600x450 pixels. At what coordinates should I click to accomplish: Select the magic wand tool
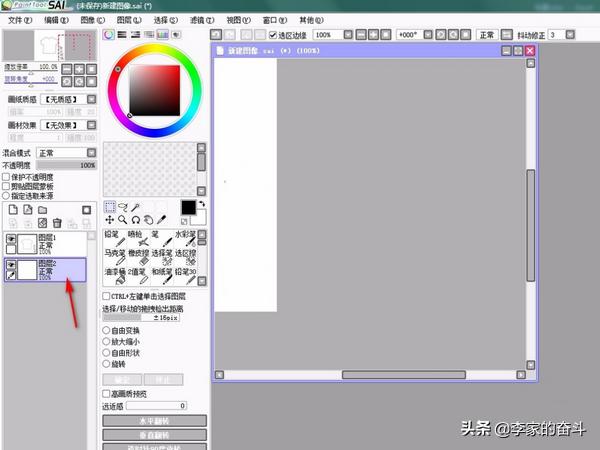135,207
